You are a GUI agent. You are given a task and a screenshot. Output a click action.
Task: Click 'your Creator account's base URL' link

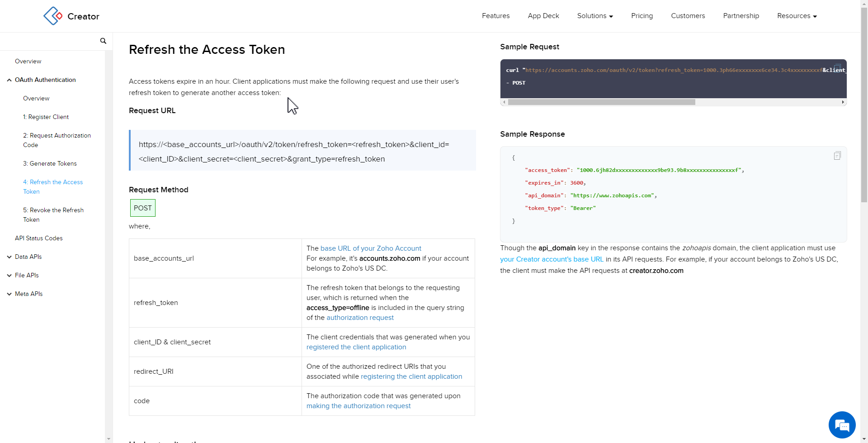click(x=552, y=259)
